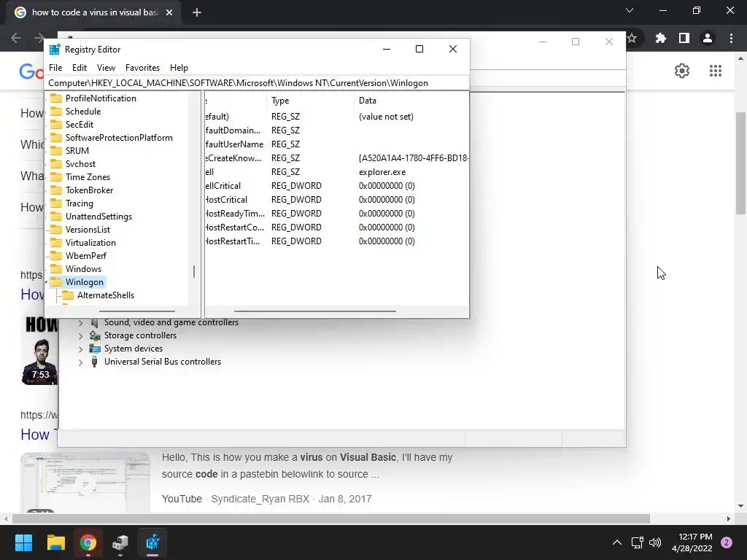Screen dimensions: 747x560
Task: Click the Svchost folder icon
Action: (x=56, y=164)
